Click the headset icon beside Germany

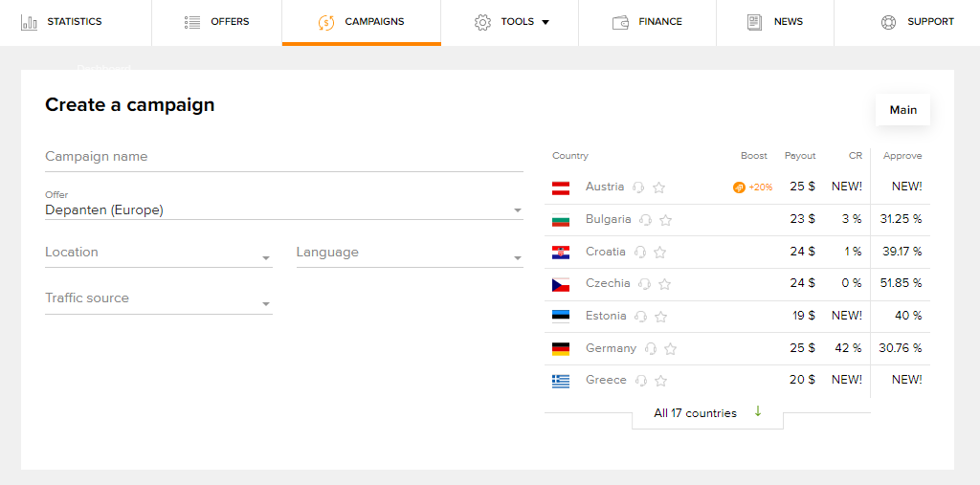point(651,349)
